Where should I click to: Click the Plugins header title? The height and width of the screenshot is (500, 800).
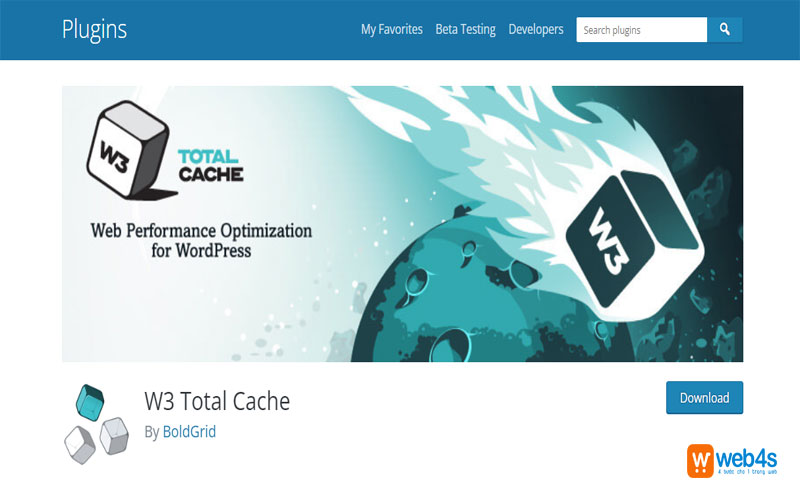pyautogui.click(x=94, y=29)
